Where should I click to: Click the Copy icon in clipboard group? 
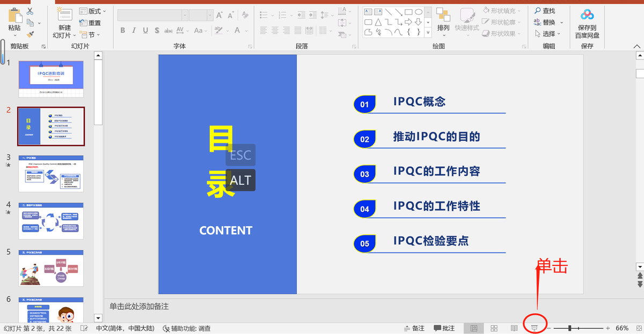30,23
